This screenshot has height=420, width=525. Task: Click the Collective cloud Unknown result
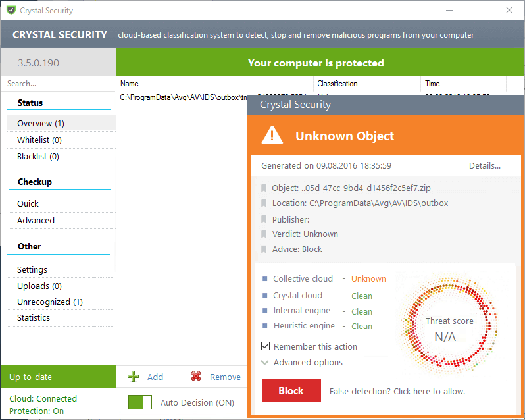tap(368, 278)
